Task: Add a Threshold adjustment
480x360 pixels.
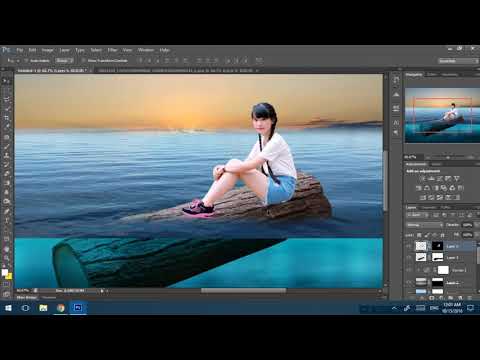Action: point(440,197)
